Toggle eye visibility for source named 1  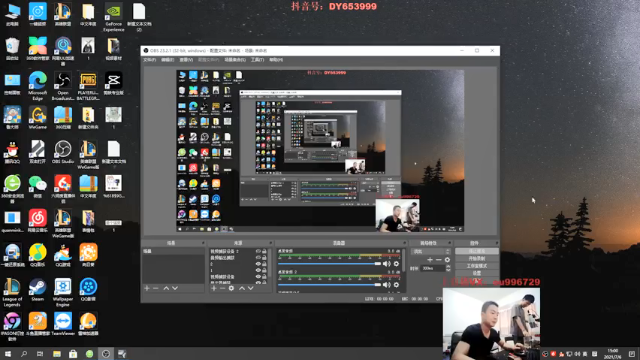pos(258,270)
